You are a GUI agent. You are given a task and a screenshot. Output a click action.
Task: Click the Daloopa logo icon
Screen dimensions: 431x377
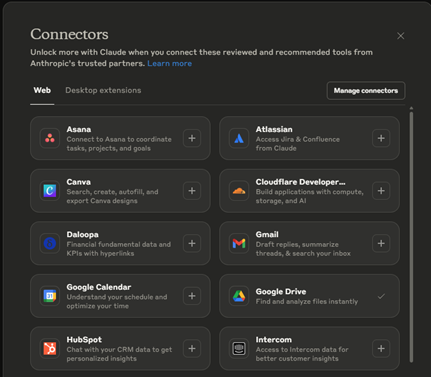pos(50,243)
